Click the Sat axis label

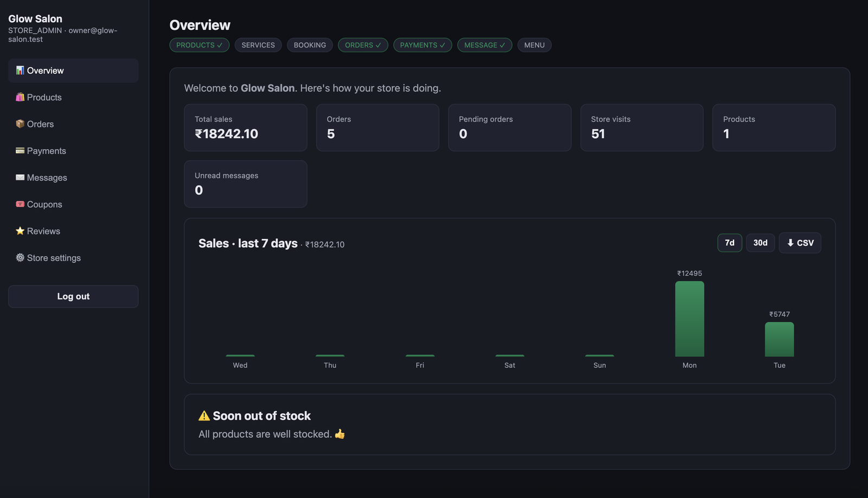point(510,365)
